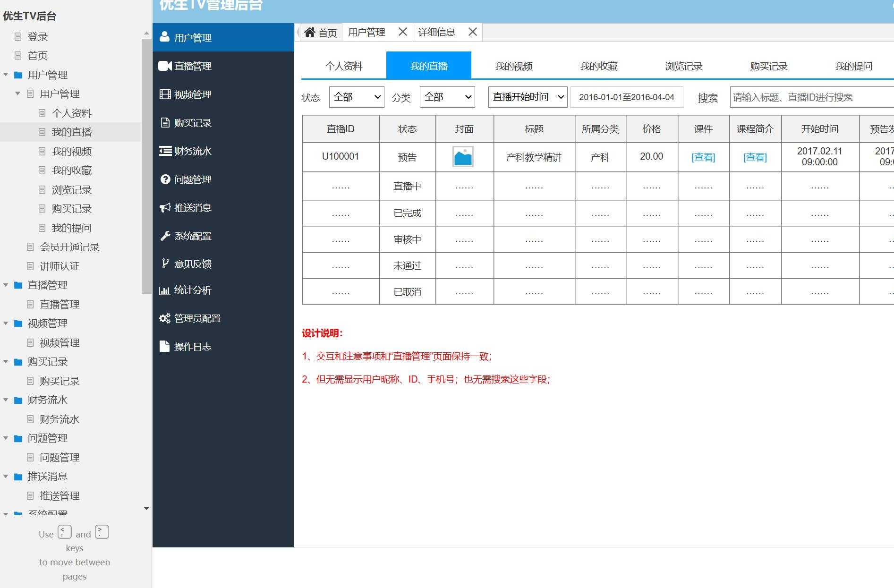
Task: Select the 财务流水 finance icon
Action: pos(164,151)
